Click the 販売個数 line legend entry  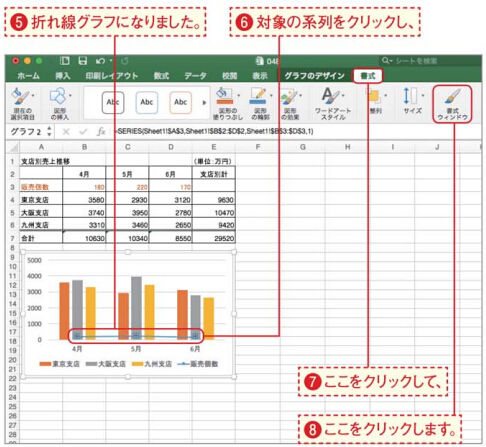point(198,364)
